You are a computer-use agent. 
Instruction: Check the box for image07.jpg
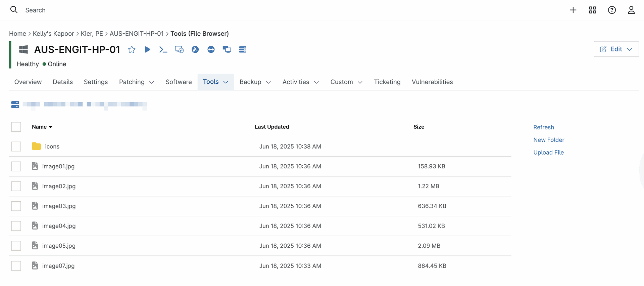pos(16,266)
